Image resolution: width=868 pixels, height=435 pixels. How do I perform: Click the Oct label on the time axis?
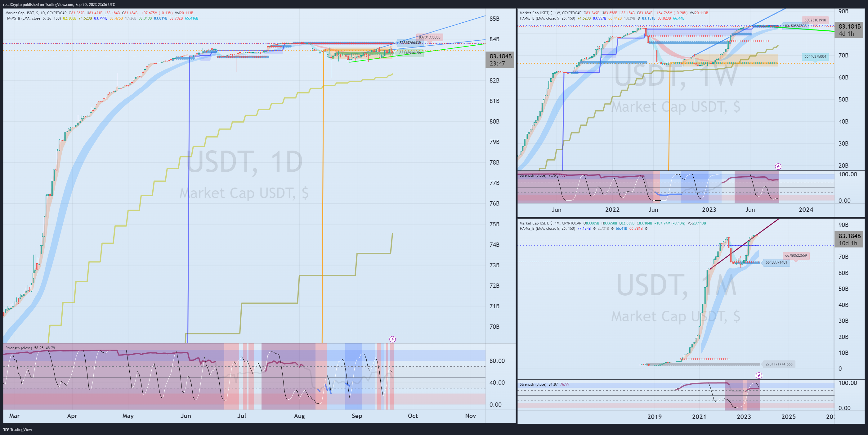(x=413, y=416)
